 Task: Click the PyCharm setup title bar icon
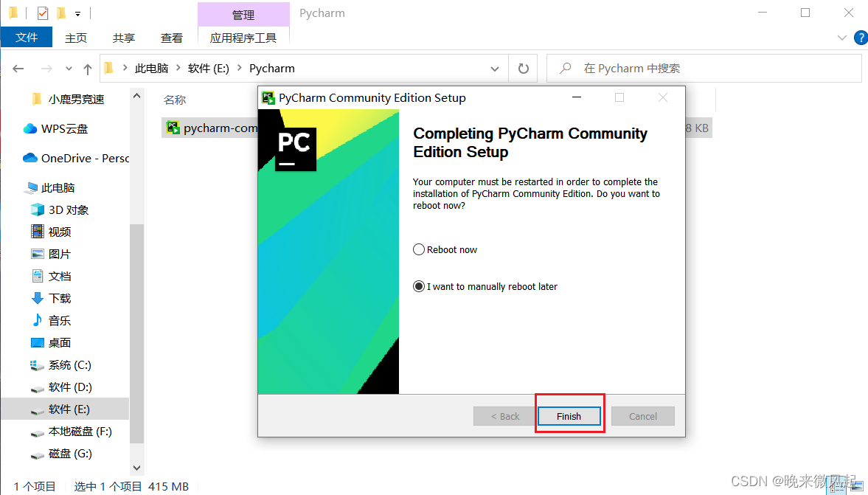point(268,98)
